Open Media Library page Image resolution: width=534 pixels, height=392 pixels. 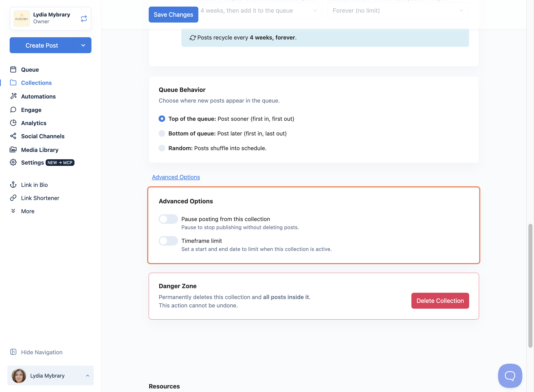pyautogui.click(x=40, y=150)
